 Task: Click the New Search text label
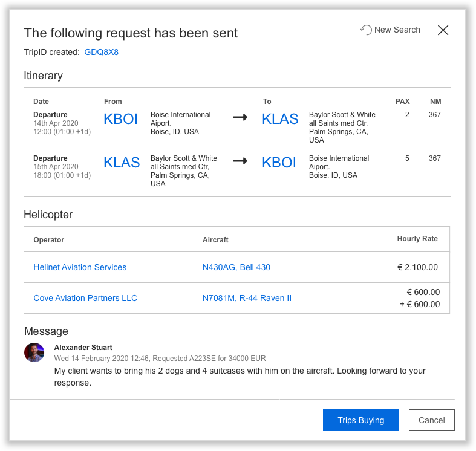(x=397, y=30)
